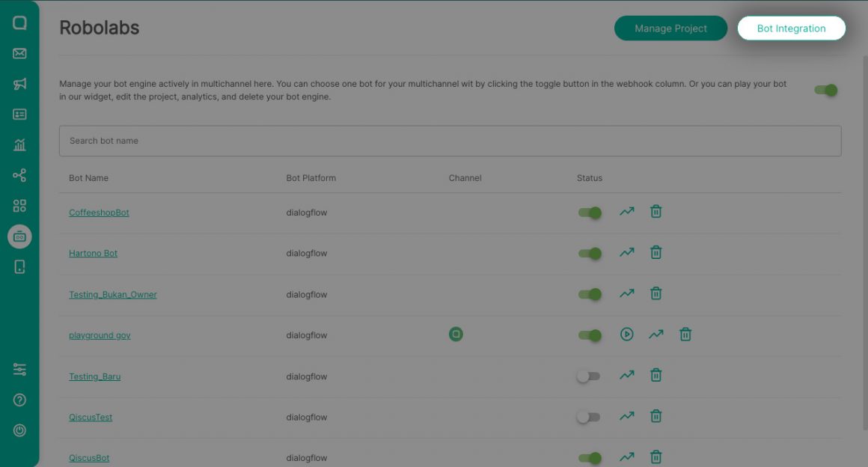This screenshot has height=467, width=868.
Task: View the Analytics chart icon
Action: 19,144
